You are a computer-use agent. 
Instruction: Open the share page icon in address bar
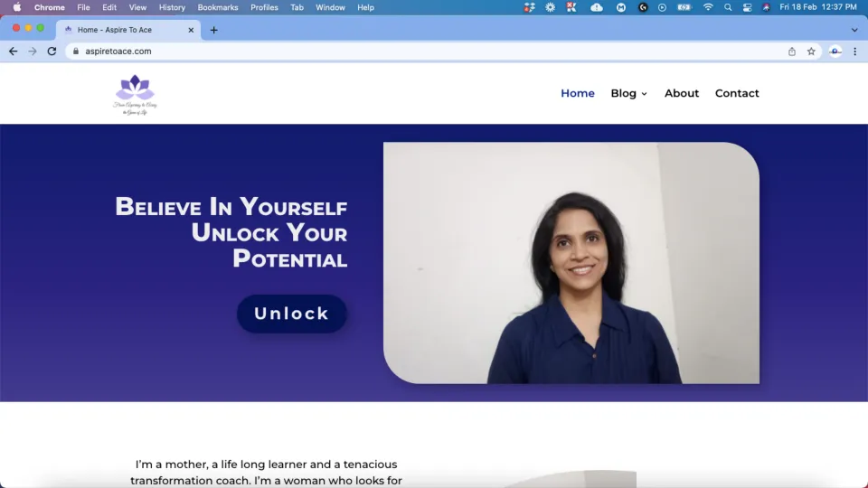[792, 52]
